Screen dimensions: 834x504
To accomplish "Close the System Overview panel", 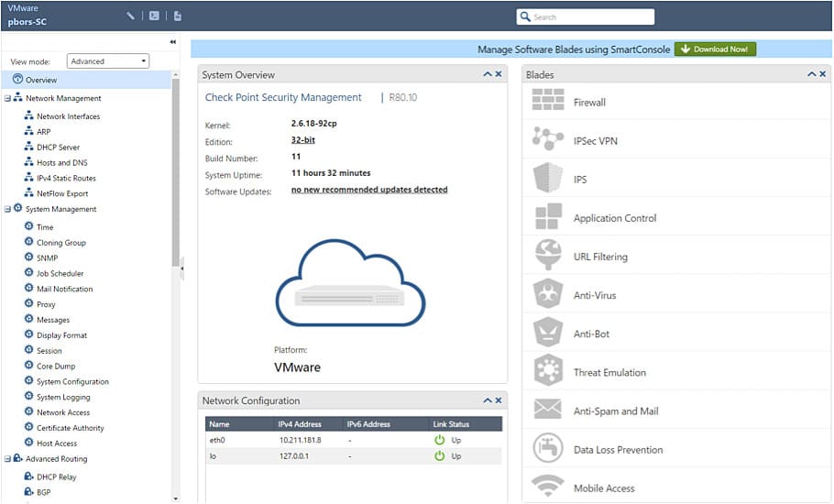I will [x=499, y=74].
